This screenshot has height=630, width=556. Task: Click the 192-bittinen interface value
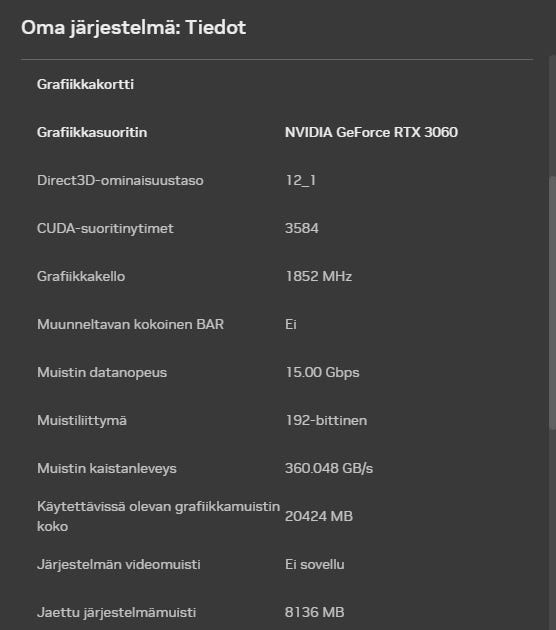(x=326, y=420)
